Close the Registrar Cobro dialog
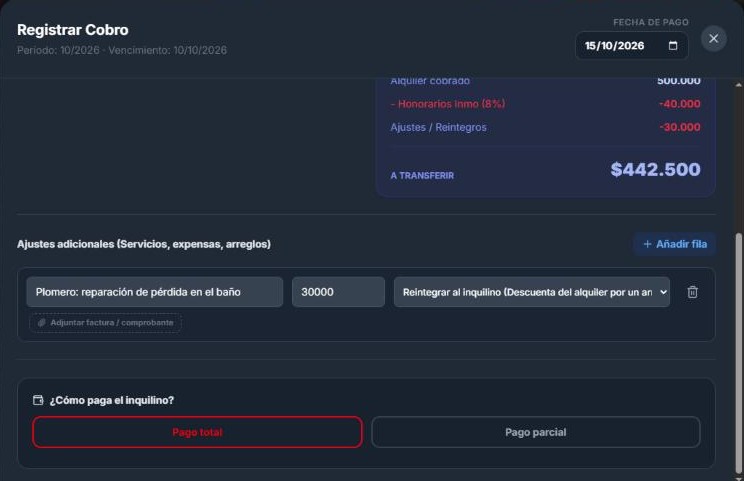The height and width of the screenshot is (481, 744). 713,38
